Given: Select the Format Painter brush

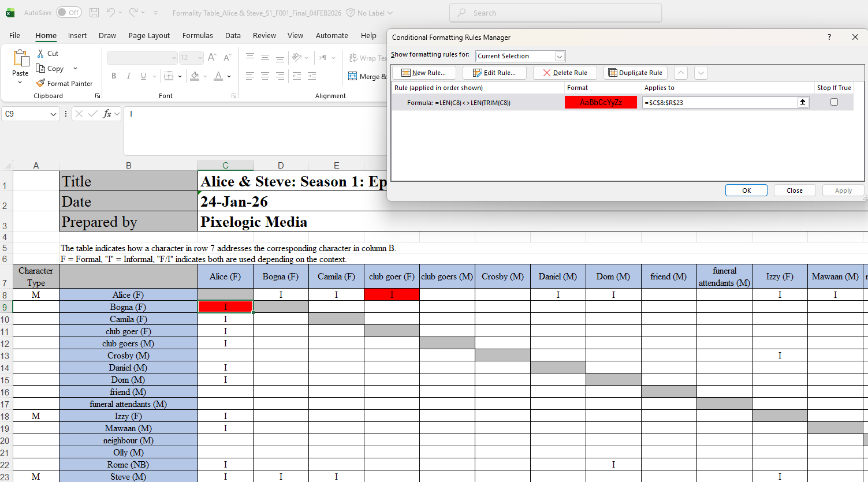Looking at the screenshot, I should click(40, 83).
